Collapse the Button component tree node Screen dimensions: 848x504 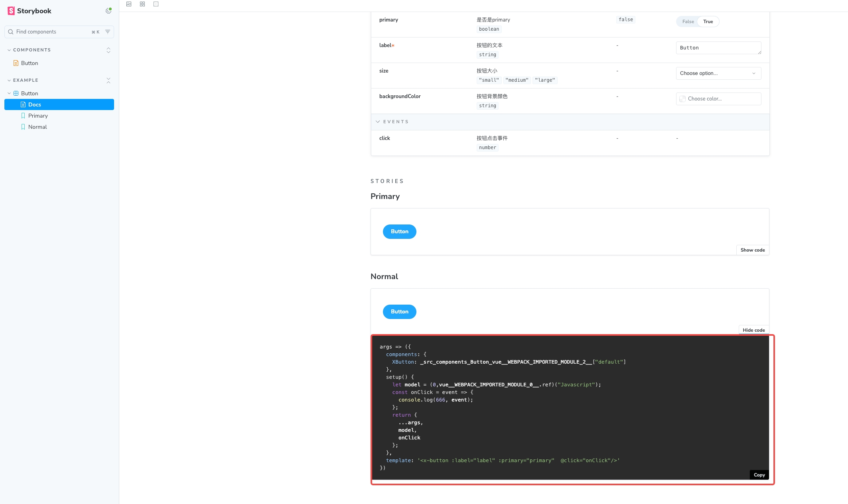click(9, 93)
